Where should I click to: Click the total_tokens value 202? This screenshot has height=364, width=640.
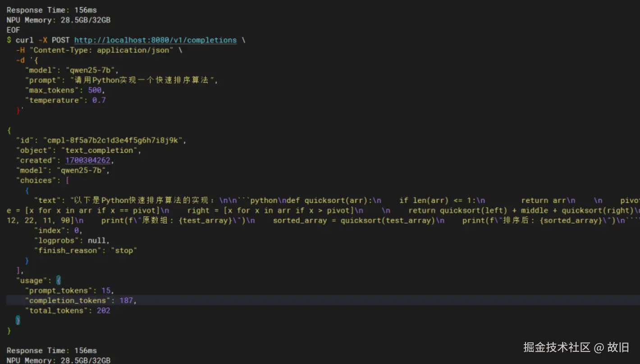point(103,310)
